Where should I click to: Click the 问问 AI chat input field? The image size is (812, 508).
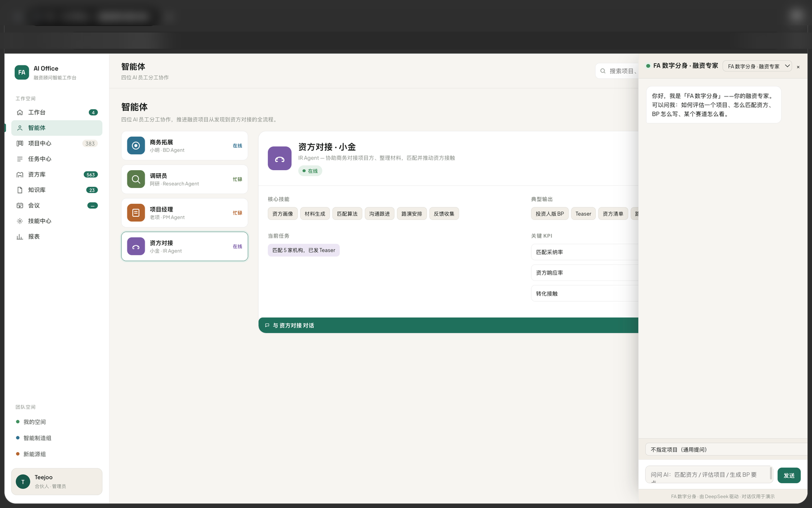(709, 474)
